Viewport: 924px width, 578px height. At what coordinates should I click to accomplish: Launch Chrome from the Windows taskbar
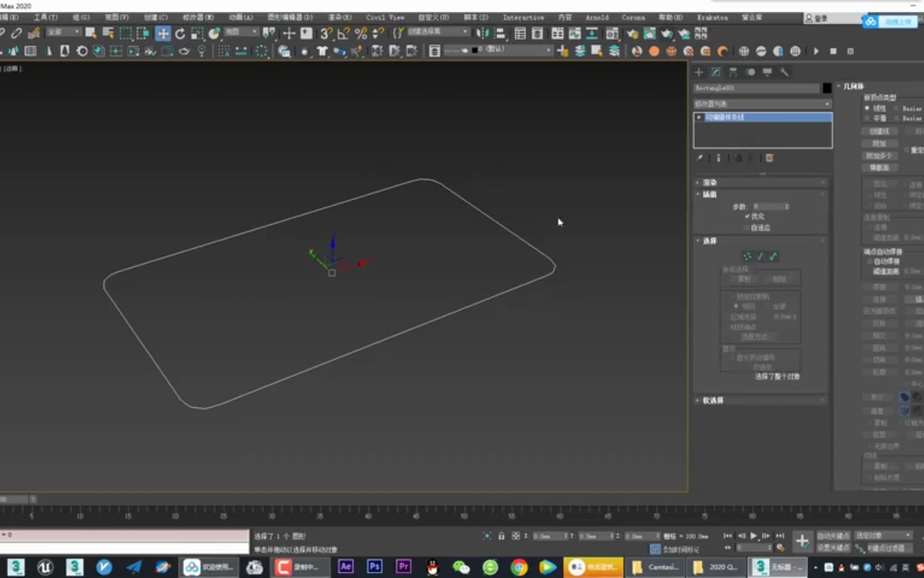[x=518, y=567]
